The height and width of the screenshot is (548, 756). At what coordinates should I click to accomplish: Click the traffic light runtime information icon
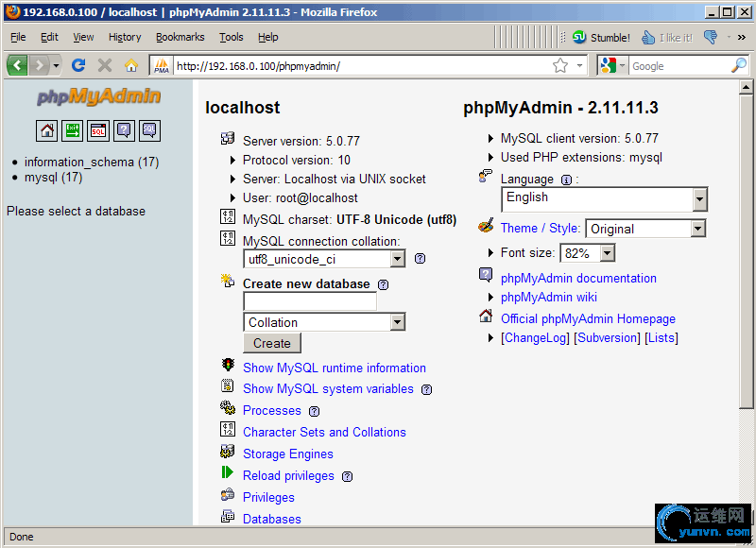228,365
